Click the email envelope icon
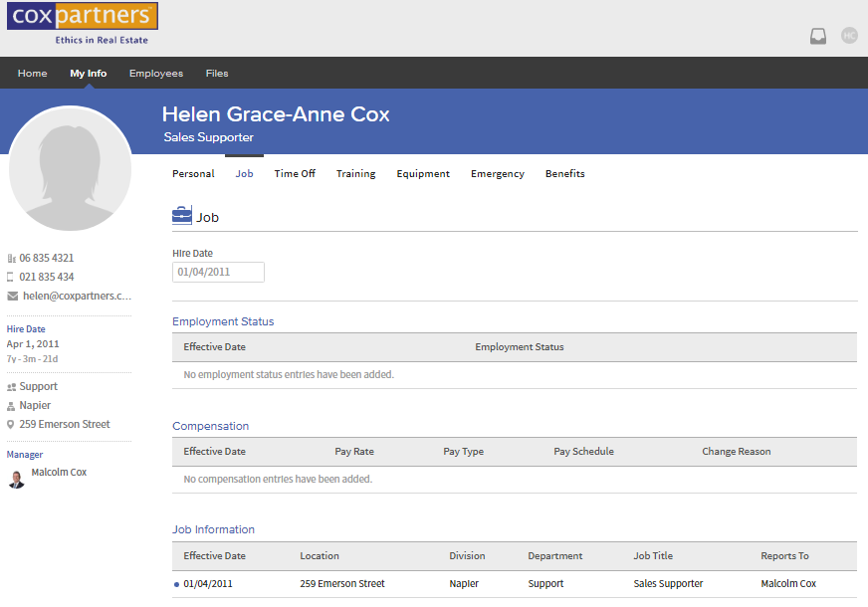Viewport: 868px width, 607px height. pos(13,297)
